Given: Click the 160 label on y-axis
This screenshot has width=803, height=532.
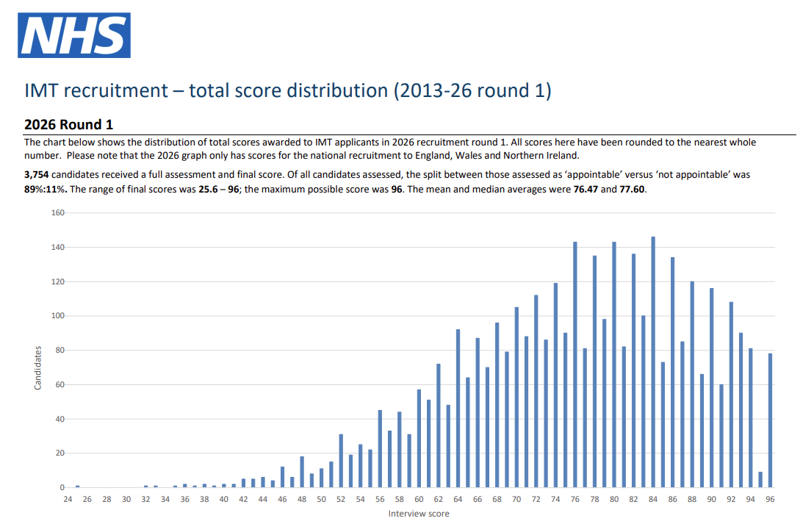Looking at the screenshot, I should click(x=57, y=213).
